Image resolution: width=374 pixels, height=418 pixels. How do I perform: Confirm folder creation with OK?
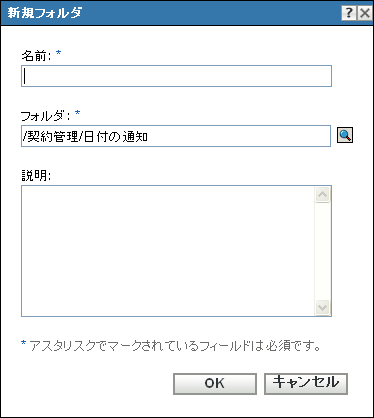pos(215,384)
